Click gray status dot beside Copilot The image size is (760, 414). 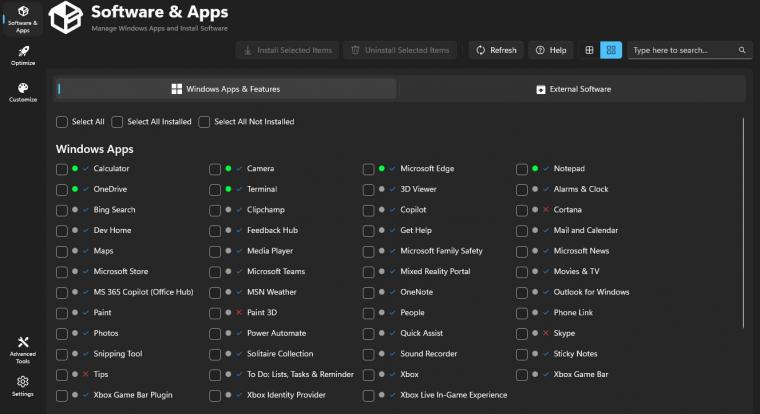pos(381,209)
